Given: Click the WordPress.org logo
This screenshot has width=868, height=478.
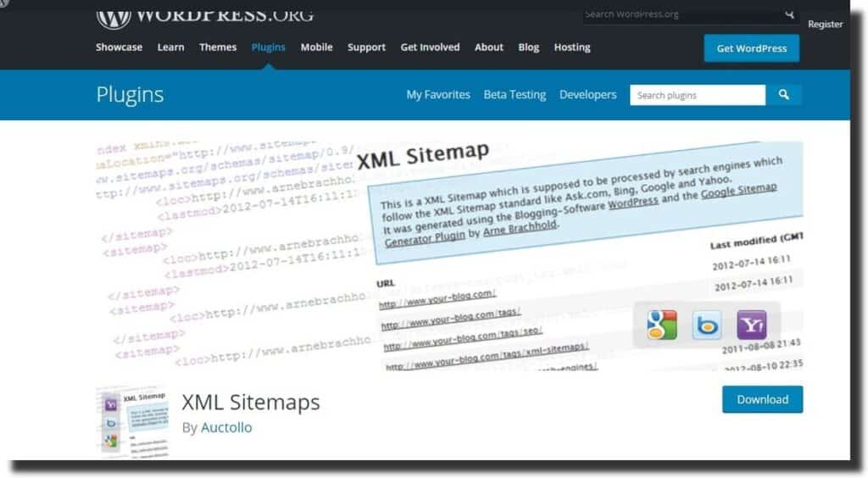Looking at the screenshot, I should 205,17.
